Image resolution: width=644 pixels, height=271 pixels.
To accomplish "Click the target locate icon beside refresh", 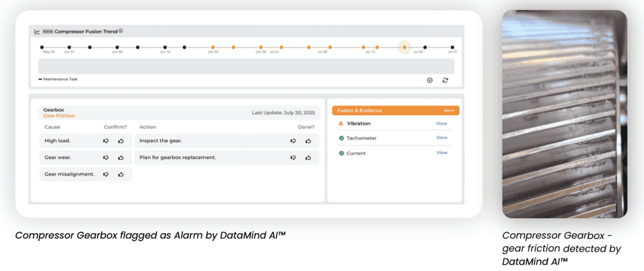I will tap(430, 80).
